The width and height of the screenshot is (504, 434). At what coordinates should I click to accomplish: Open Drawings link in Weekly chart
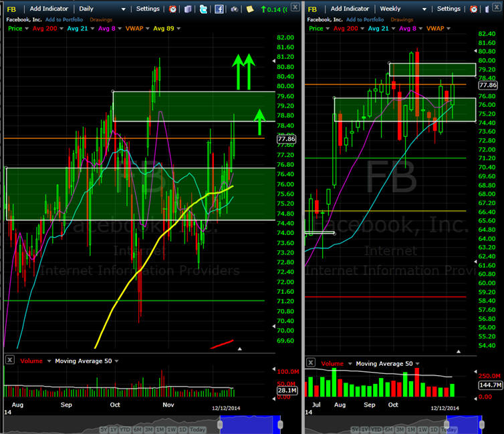tap(402, 19)
